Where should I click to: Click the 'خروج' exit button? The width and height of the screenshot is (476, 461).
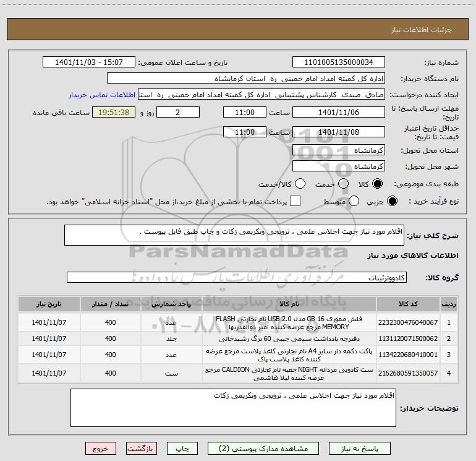(101, 449)
